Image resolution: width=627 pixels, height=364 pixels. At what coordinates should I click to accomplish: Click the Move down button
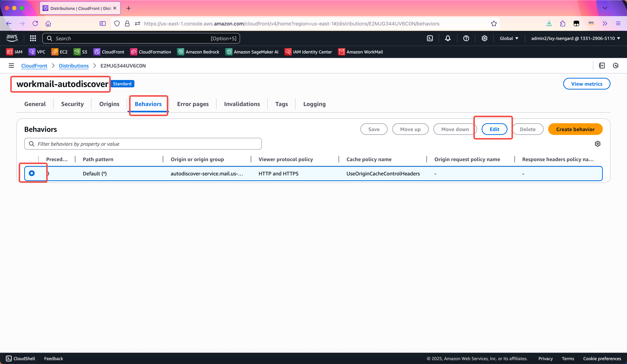click(x=455, y=129)
